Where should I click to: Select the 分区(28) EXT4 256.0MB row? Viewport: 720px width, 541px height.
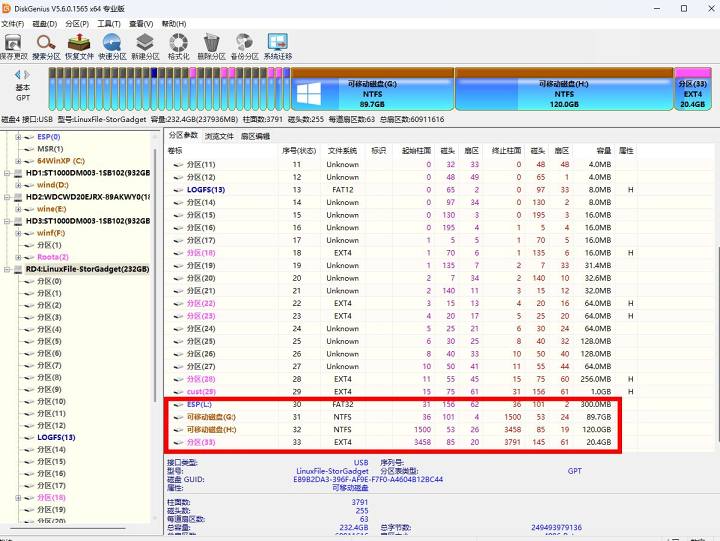pyautogui.click(x=401, y=379)
